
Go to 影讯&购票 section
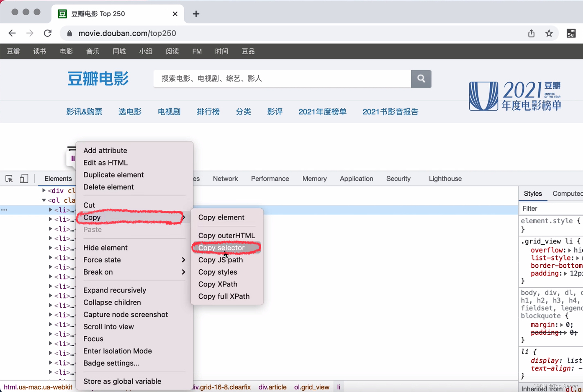point(84,112)
